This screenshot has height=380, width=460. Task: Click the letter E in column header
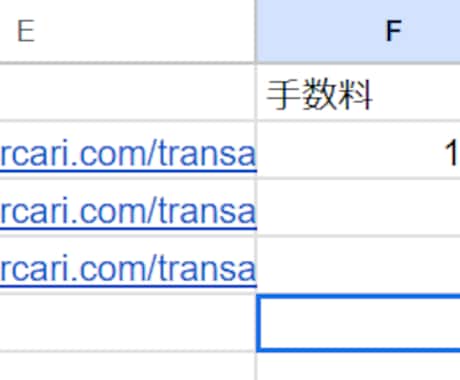click(26, 31)
